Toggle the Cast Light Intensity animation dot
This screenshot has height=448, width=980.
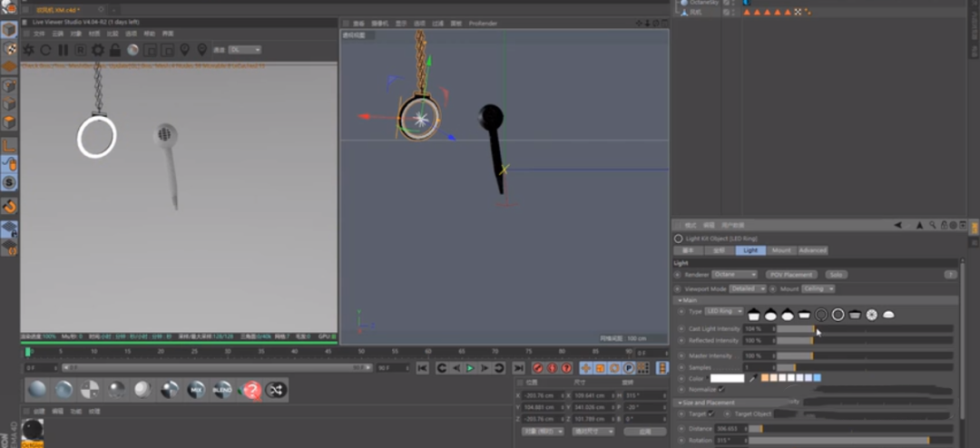click(681, 328)
